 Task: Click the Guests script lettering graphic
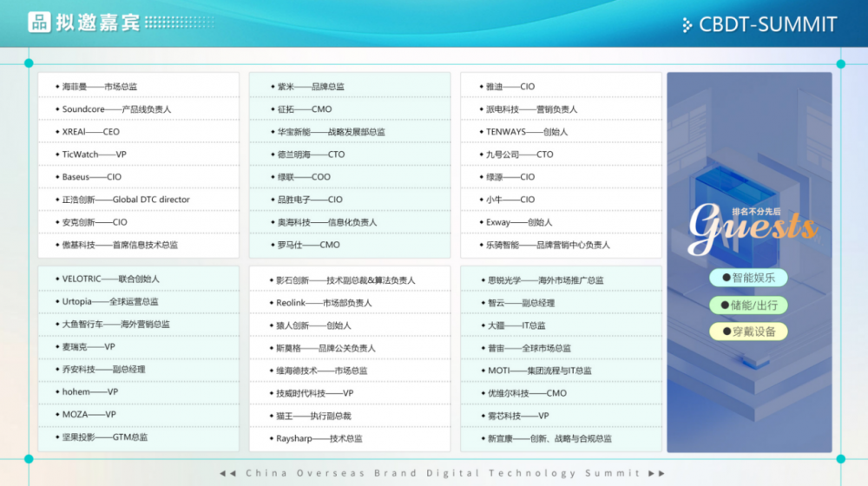(752, 226)
